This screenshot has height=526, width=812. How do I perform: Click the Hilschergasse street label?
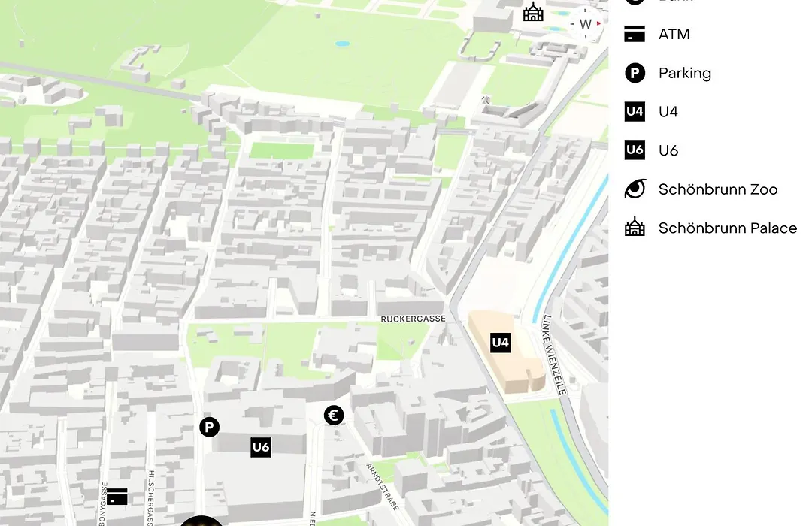[x=150, y=497]
